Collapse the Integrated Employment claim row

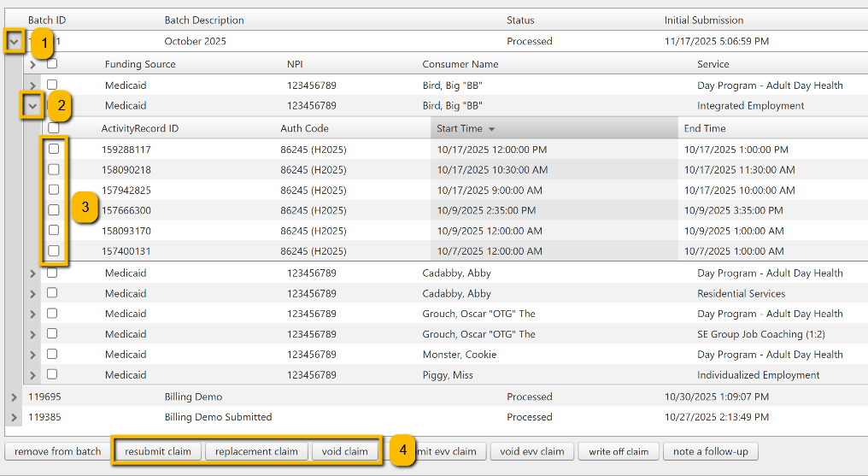[x=33, y=106]
